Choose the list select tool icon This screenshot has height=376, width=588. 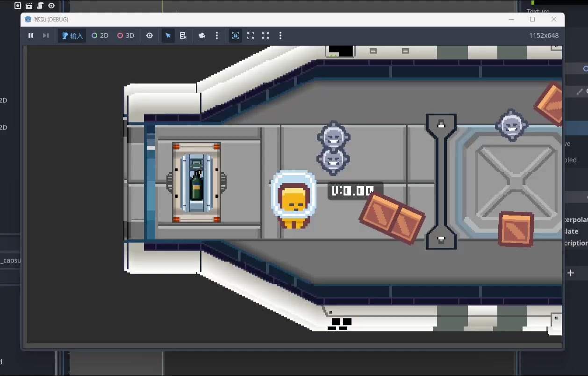pyautogui.click(x=183, y=36)
